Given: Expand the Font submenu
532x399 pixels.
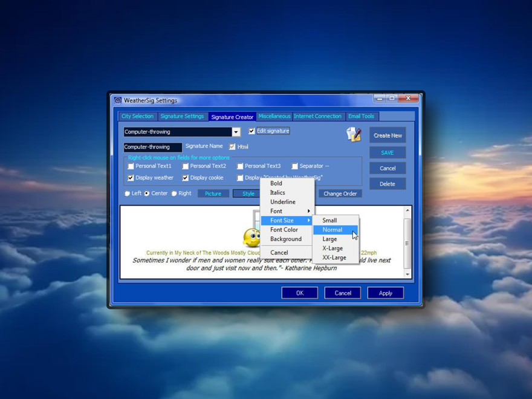Looking at the screenshot, I should (287, 211).
